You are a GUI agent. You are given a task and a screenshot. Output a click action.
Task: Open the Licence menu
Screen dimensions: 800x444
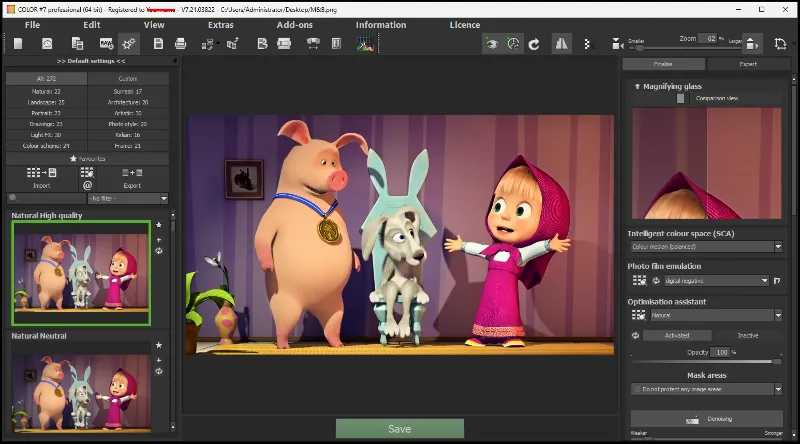(465, 25)
